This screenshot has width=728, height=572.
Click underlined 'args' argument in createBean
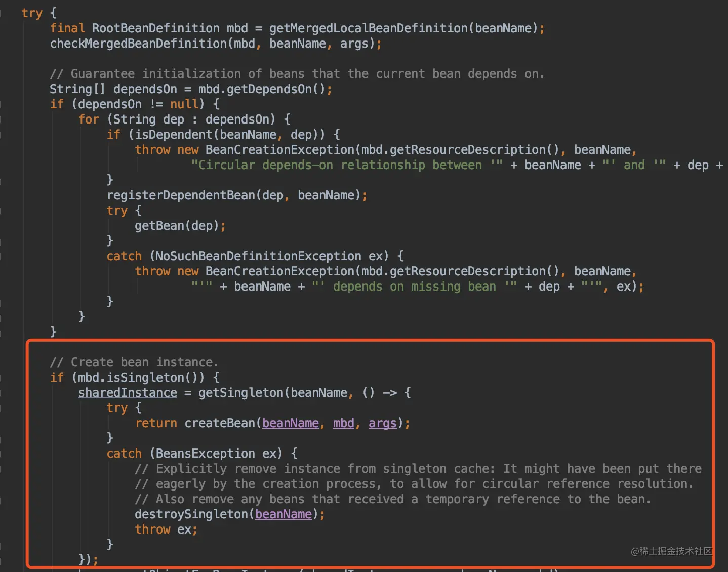382,423
